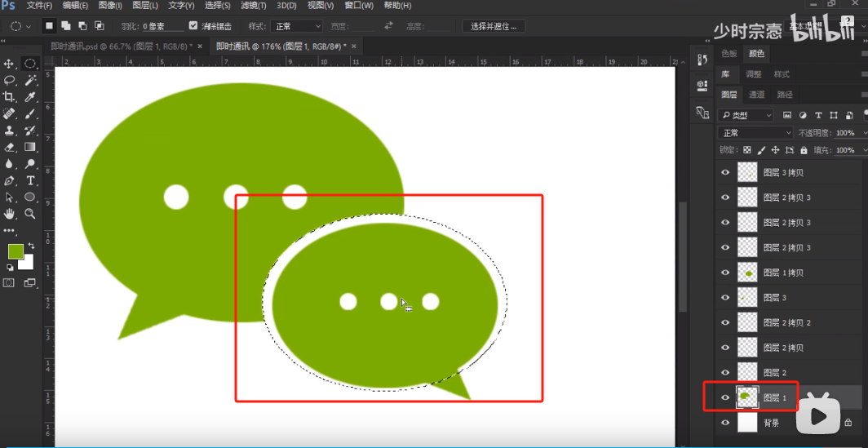Hide the 背景 layer with eye icon

724,423
